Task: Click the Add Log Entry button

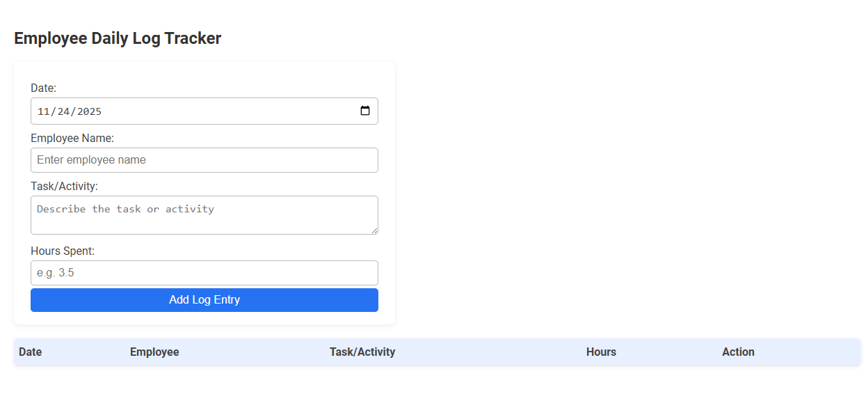Action: pyautogui.click(x=204, y=299)
